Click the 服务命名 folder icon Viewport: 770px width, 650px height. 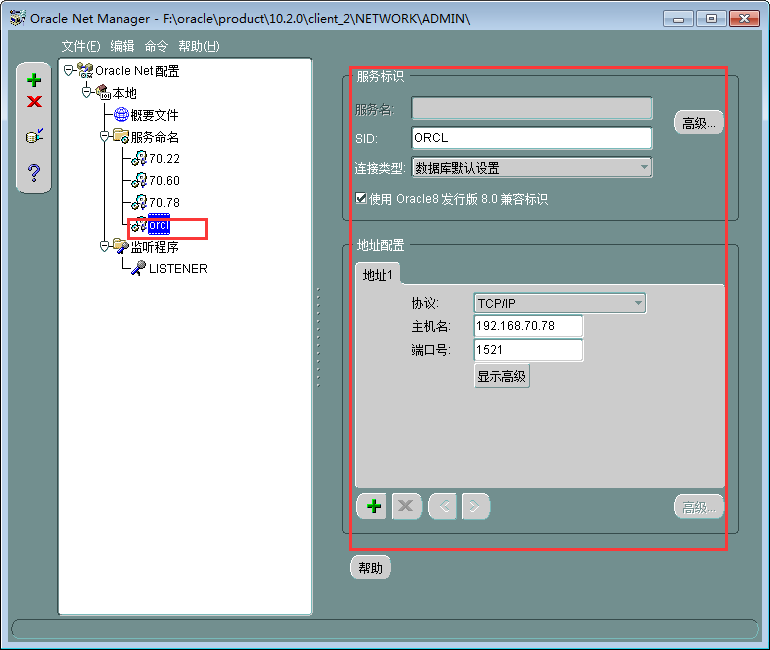click(121, 136)
